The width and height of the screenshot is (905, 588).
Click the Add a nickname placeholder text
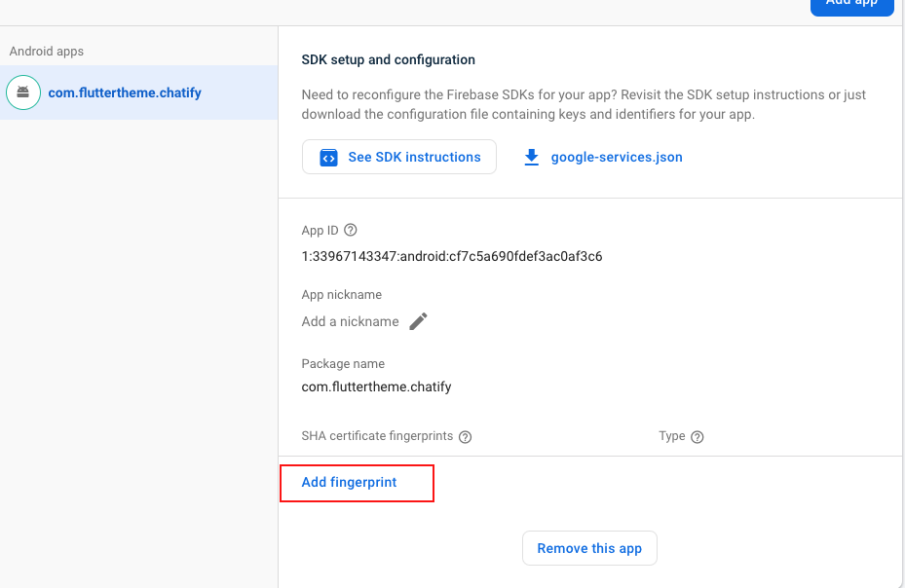click(x=350, y=322)
